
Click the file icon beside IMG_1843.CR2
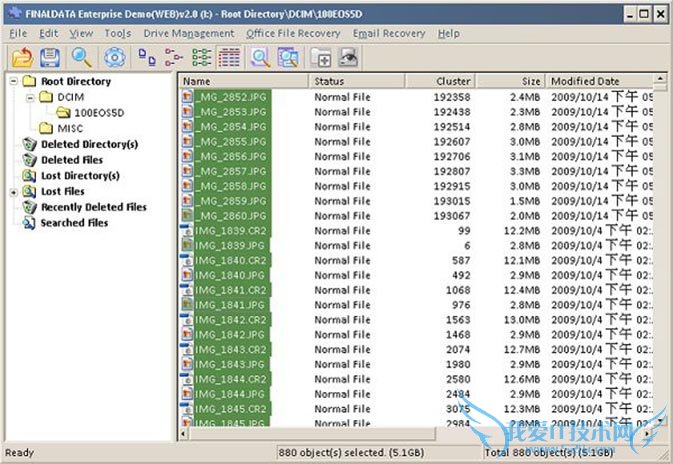coord(187,349)
